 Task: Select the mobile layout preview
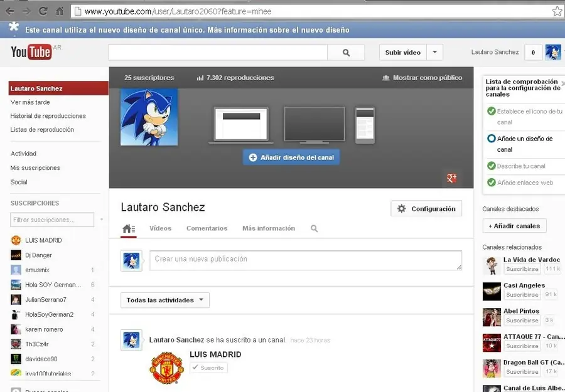(365, 125)
